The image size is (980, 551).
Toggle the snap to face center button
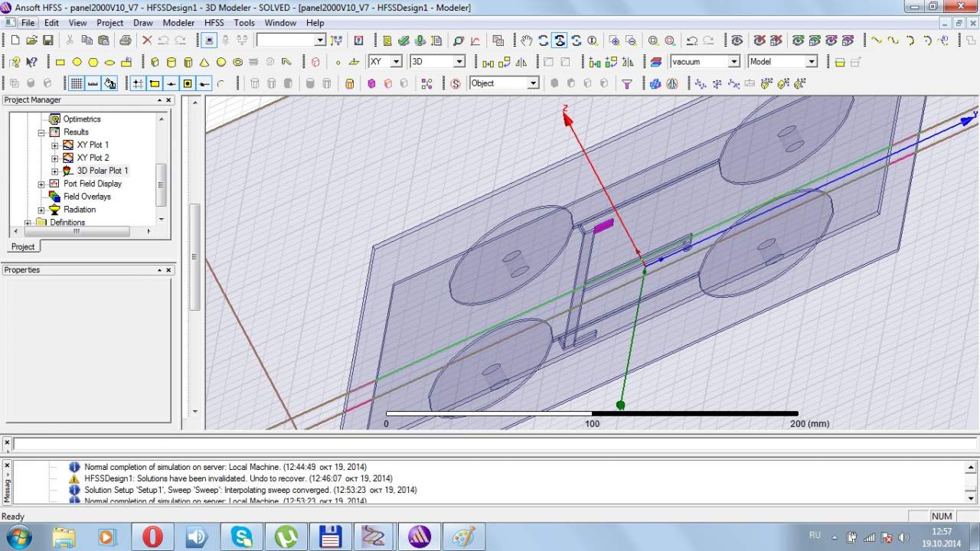pyautogui.click(x=188, y=83)
